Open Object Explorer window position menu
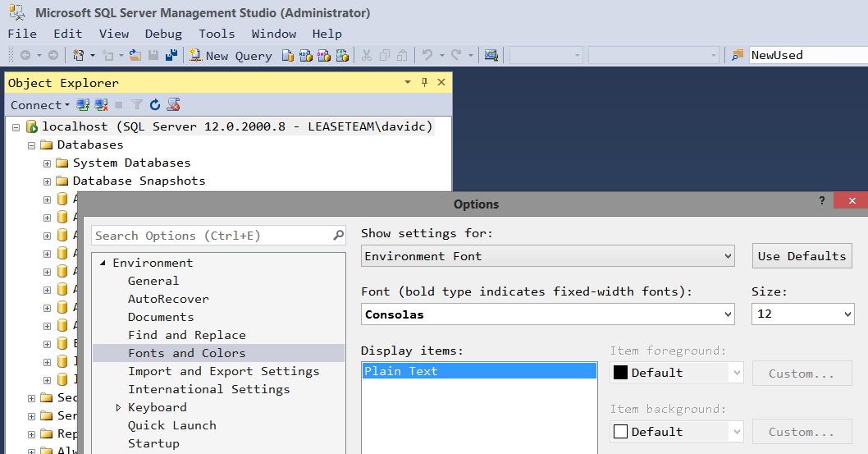This screenshot has width=868, height=454. pos(408,82)
